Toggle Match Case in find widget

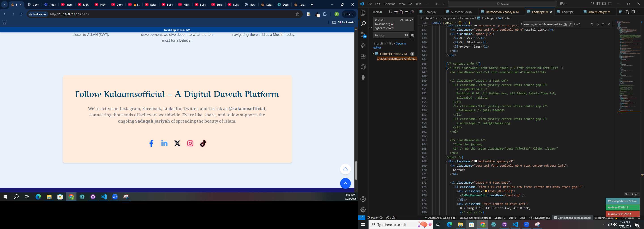point(560,24)
